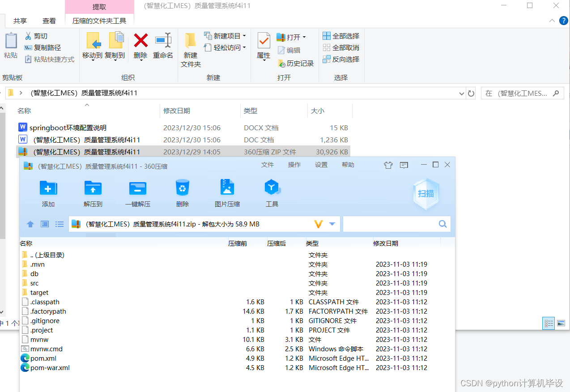The height and width of the screenshot is (392, 570).
Task: Toggle list view mode in 360压缩
Action: click(x=60, y=224)
